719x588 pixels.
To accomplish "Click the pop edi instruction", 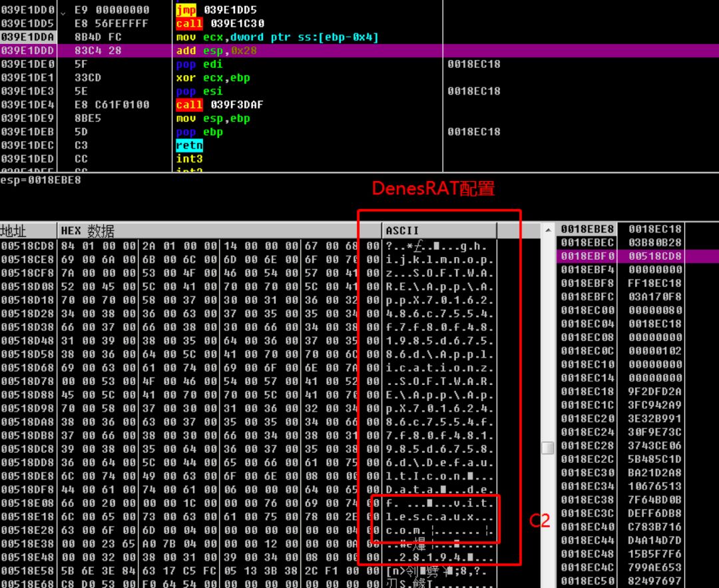I will point(200,64).
